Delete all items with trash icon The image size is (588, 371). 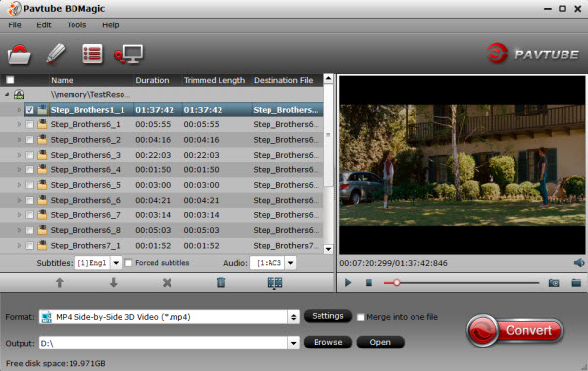(x=220, y=282)
